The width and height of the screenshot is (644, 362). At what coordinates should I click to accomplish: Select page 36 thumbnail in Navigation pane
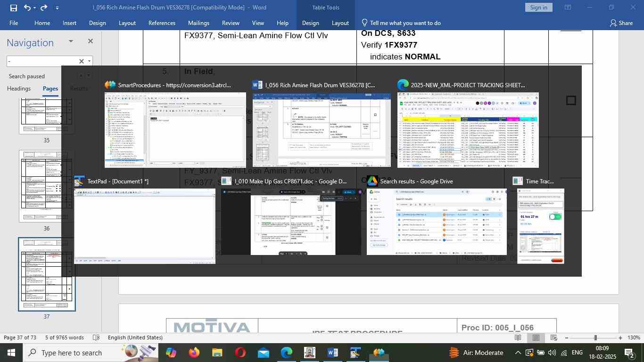tap(47, 186)
